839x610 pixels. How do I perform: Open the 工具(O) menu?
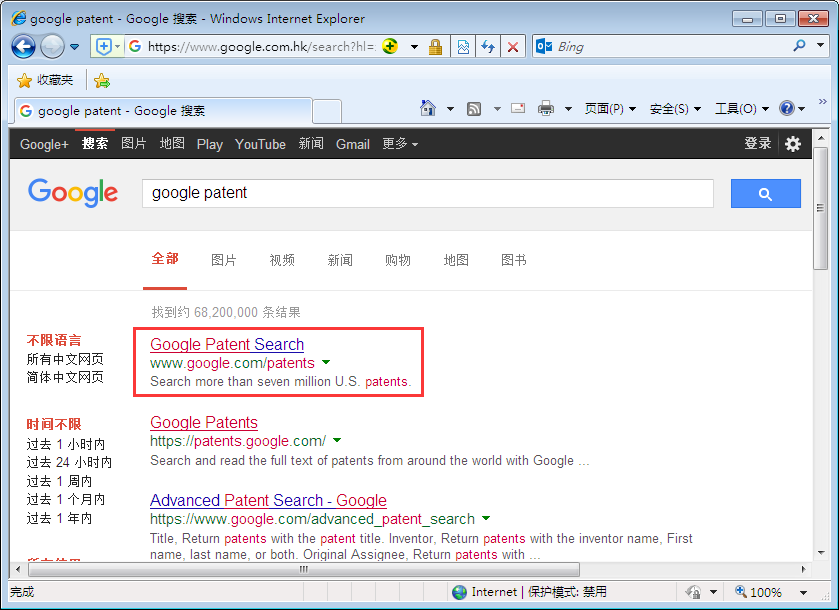point(742,109)
